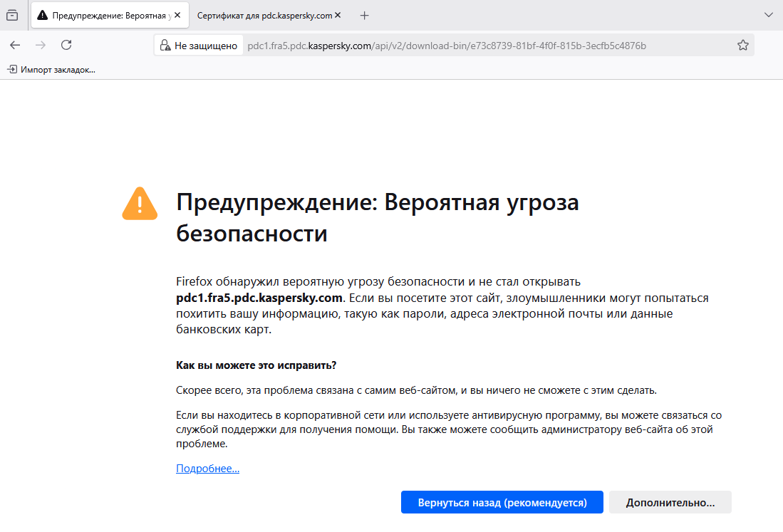This screenshot has width=783, height=532.
Task: Open the Firefox View icon in tab strip
Action: pos(12,16)
